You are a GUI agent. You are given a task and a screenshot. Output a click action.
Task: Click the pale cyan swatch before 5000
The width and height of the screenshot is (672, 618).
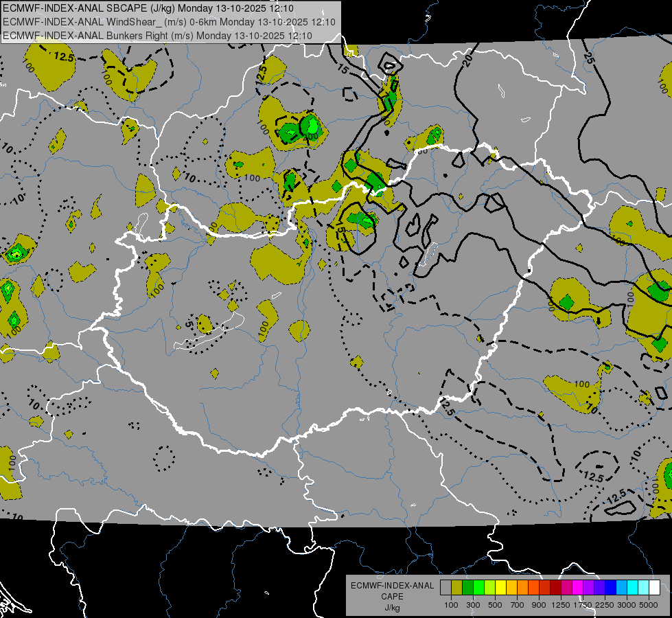click(644, 587)
